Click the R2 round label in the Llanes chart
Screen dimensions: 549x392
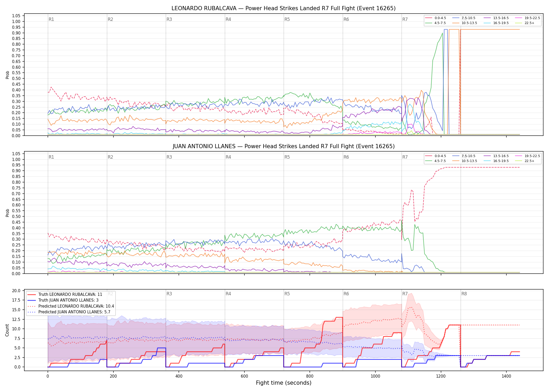pyautogui.click(x=110, y=157)
